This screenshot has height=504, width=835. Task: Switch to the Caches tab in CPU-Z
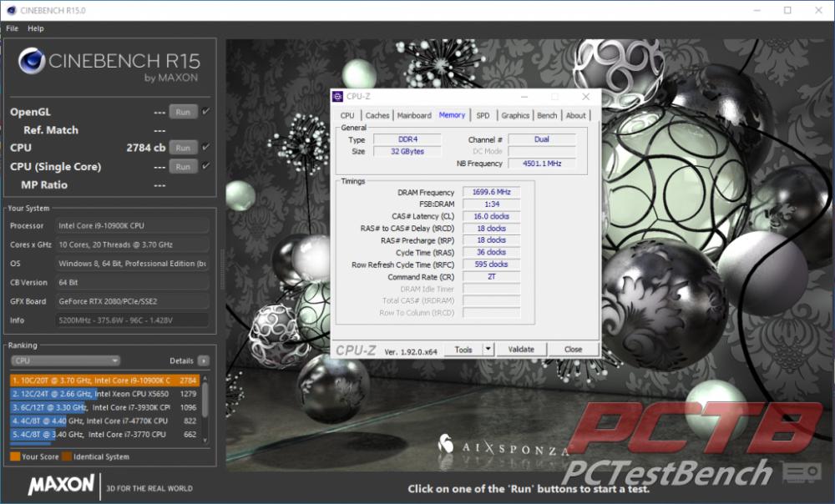coord(377,115)
